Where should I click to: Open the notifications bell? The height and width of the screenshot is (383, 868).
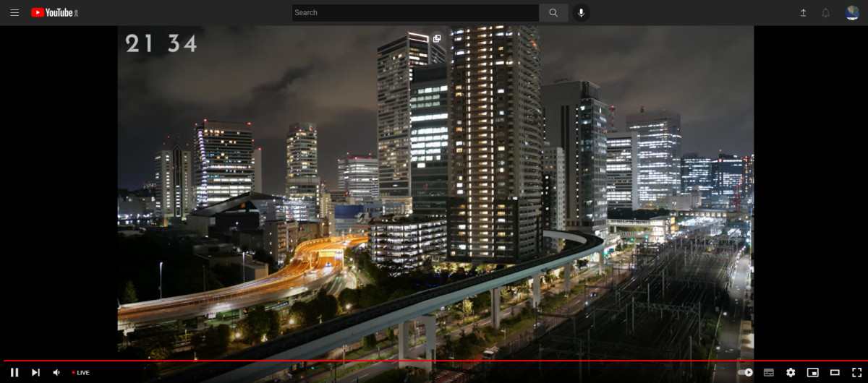pos(825,12)
